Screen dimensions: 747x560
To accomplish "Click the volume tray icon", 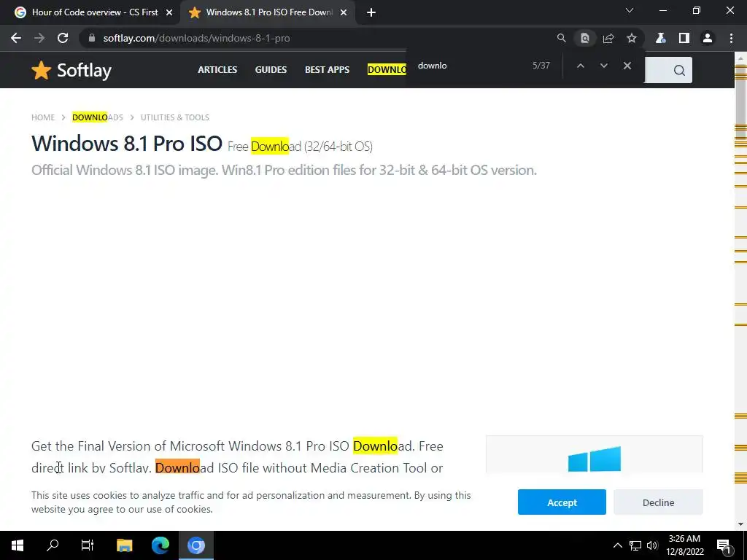I will 652,545.
